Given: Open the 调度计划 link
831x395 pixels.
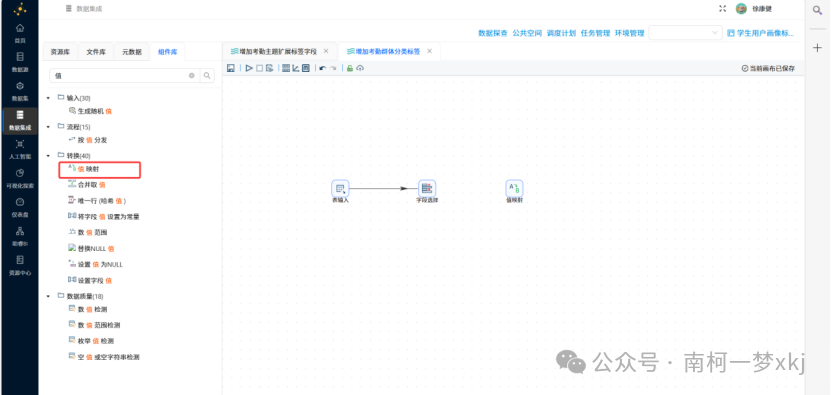Looking at the screenshot, I should (x=561, y=33).
